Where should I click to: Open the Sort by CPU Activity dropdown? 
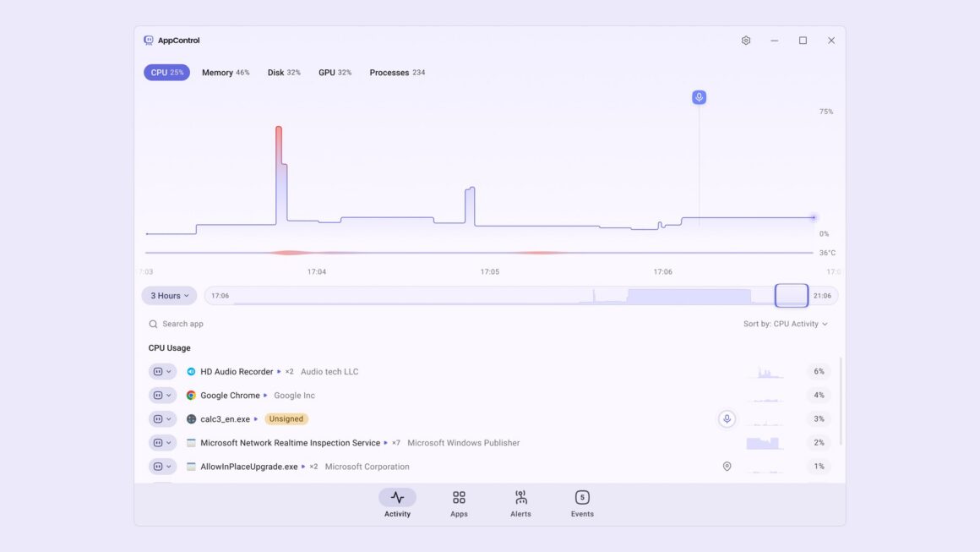point(786,324)
